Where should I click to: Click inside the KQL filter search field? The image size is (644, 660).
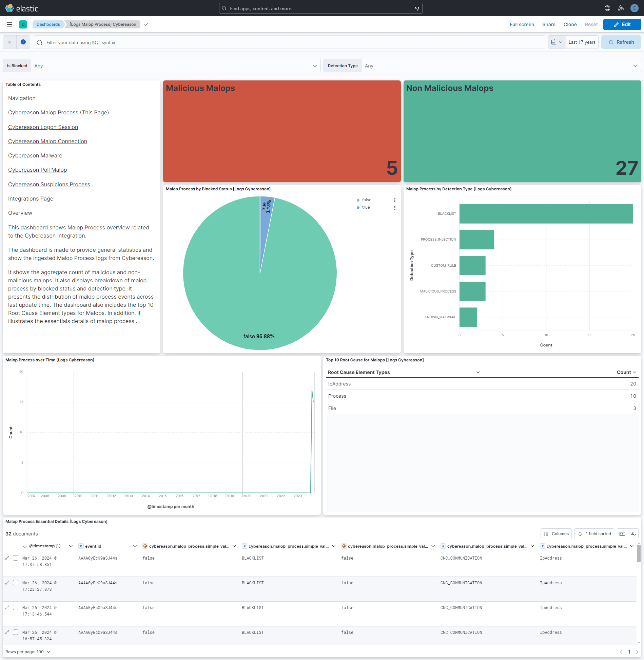point(203,42)
